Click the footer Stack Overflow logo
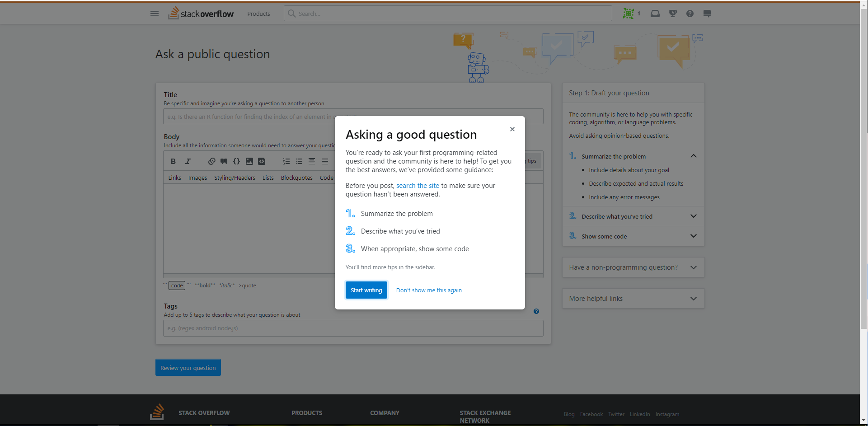The image size is (868, 426). pyautogui.click(x=157, y=412)
